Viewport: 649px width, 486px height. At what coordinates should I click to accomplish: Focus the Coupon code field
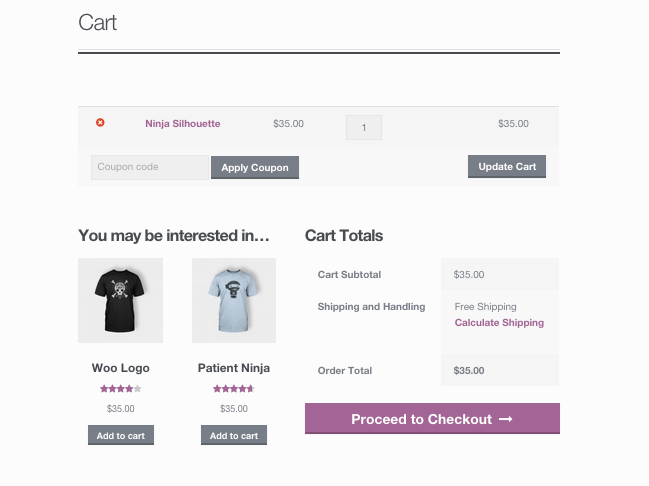(149, 167)
